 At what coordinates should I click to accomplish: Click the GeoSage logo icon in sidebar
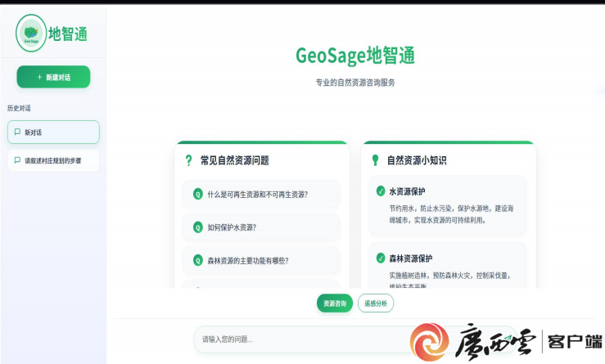point(31,34)
